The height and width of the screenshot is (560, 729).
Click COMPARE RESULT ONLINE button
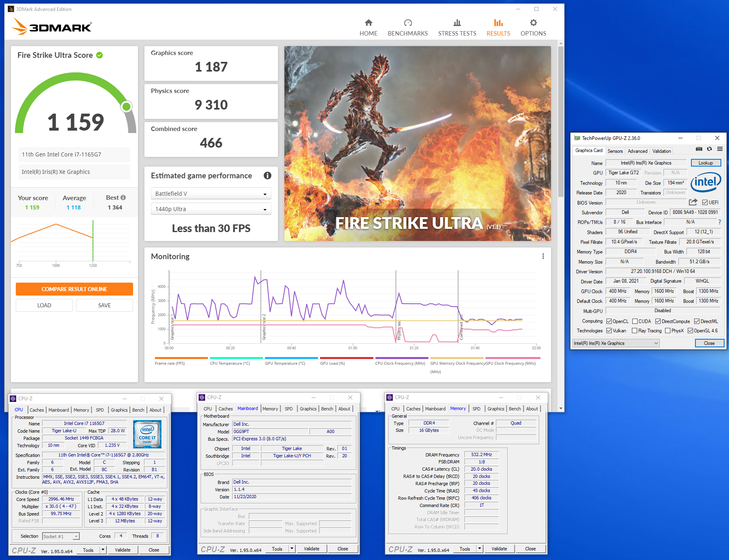(x=74, y=289)
